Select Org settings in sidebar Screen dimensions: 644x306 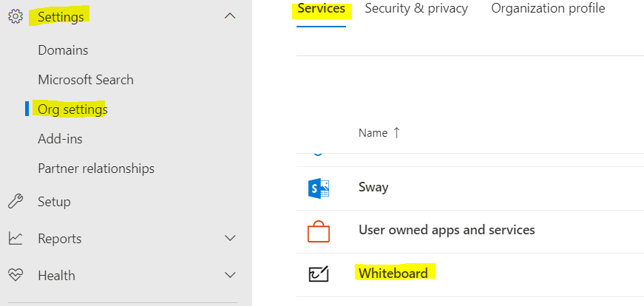pos(72,109)
